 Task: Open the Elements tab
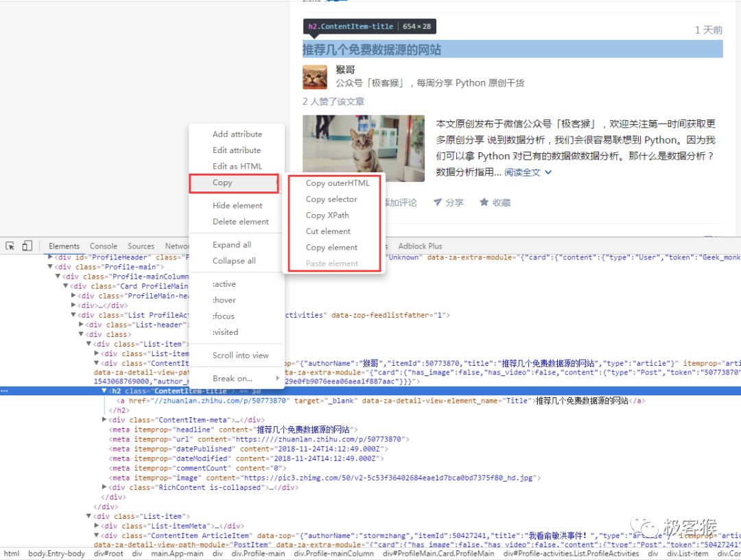(64, 246)
